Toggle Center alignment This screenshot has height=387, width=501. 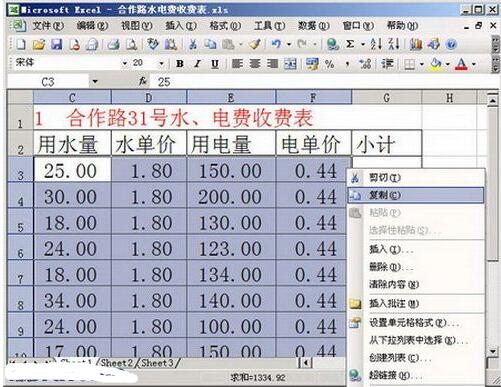255,63
